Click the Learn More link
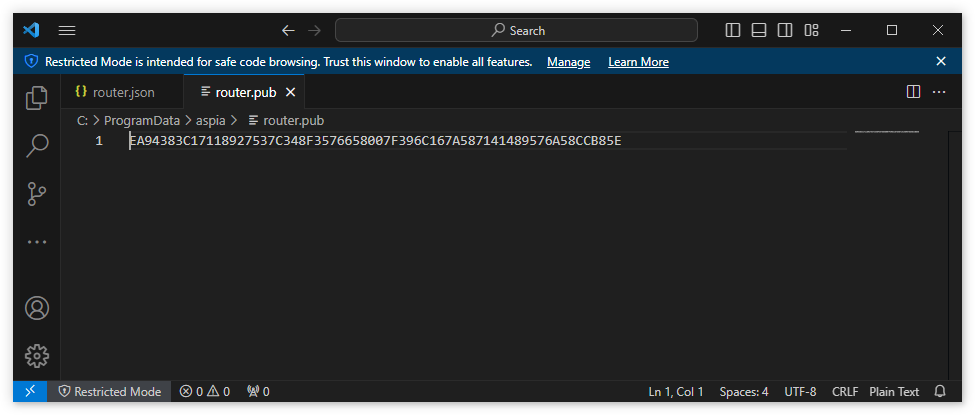The width and height of the screenshot is (975, 415). pyautogui.click(x=638, y=62)
